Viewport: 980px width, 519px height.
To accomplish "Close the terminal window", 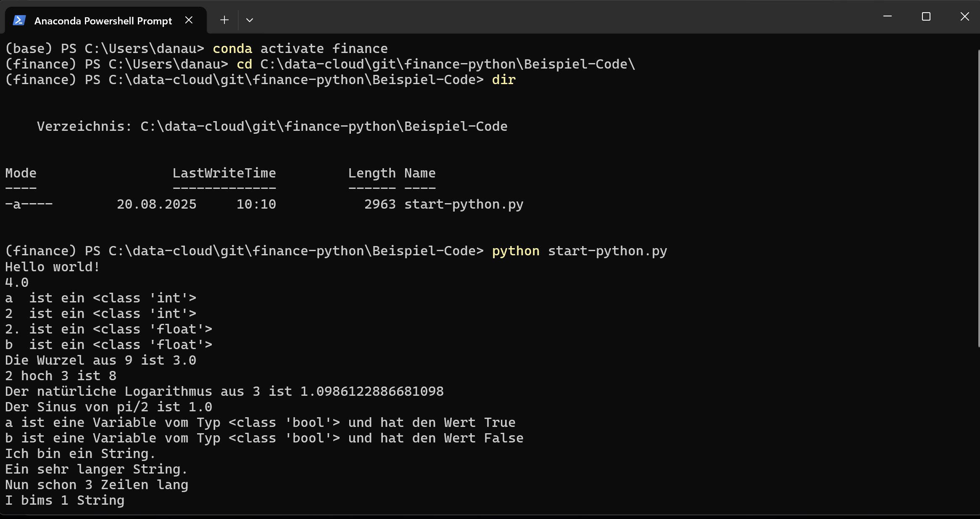I will 965,16.
